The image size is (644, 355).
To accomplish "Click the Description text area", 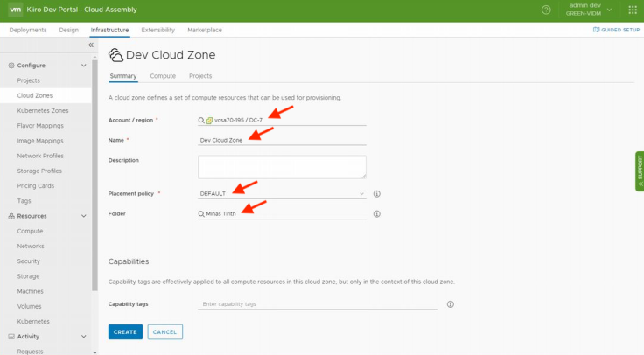I will point(282,167).
